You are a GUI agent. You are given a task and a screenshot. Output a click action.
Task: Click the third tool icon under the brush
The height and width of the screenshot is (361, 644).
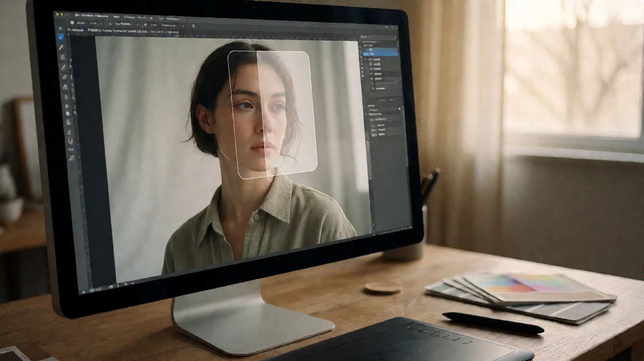[64, 77]
